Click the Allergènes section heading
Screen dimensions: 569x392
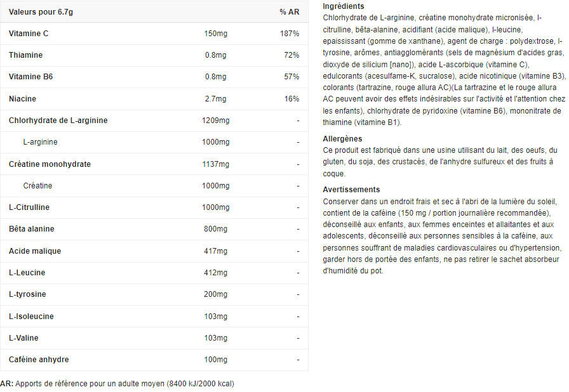pyautogui.click(x=342, y=139)
